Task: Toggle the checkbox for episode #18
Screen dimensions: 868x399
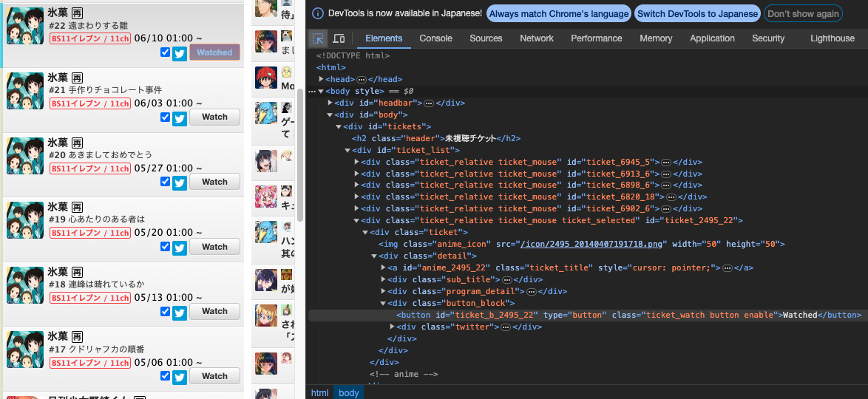Action: tap(165, 311)
